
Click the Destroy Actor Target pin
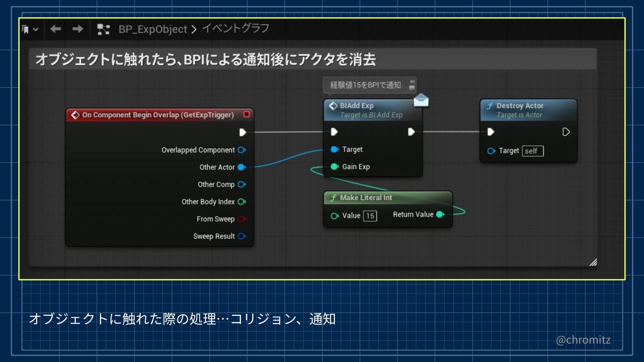coord(491,151)
